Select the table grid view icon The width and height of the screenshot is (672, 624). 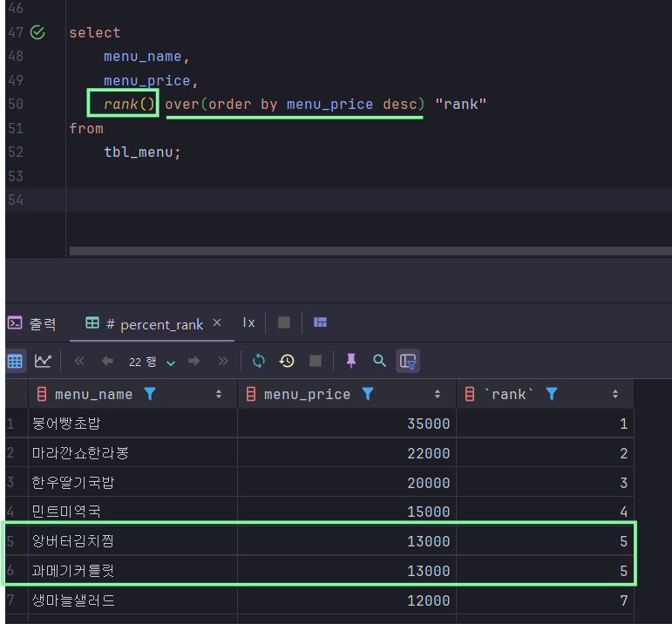[x=15, y=362]
